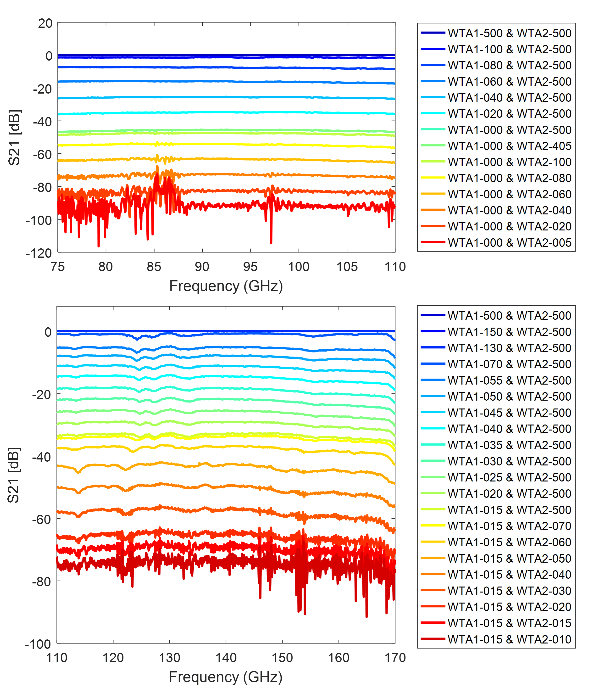Image resolution: width=616 pixels, height=688 pixels.
Task: Click the bottom plot's Frequency (GHz) axis label
Action: pyautogui.click(x=226, y=677)
